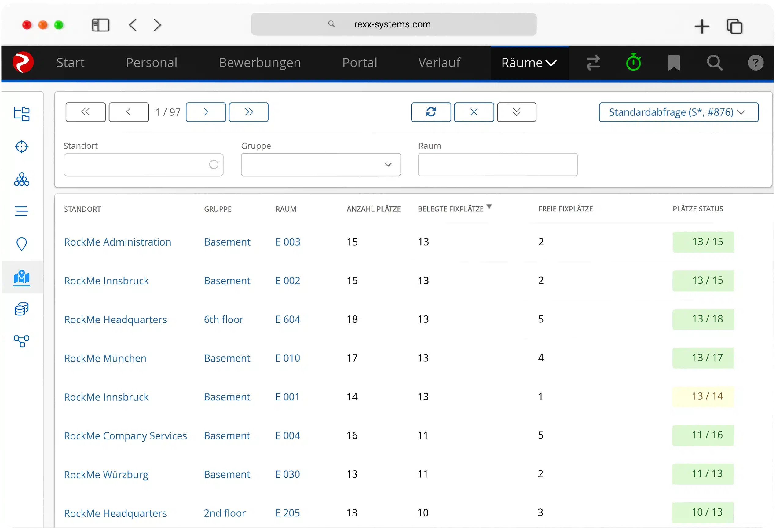Screen dimensions: 776x532
Task: Go to the next page arrow
Action: coord(206,112)
